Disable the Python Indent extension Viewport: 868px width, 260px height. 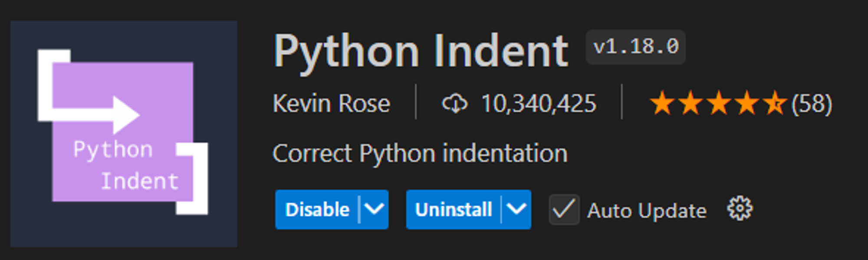pos(317,210)
